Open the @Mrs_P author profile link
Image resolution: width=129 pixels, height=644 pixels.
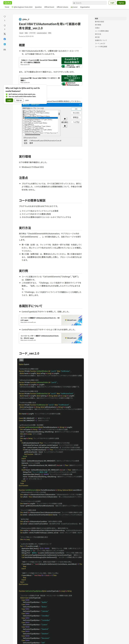pos(26,19)
